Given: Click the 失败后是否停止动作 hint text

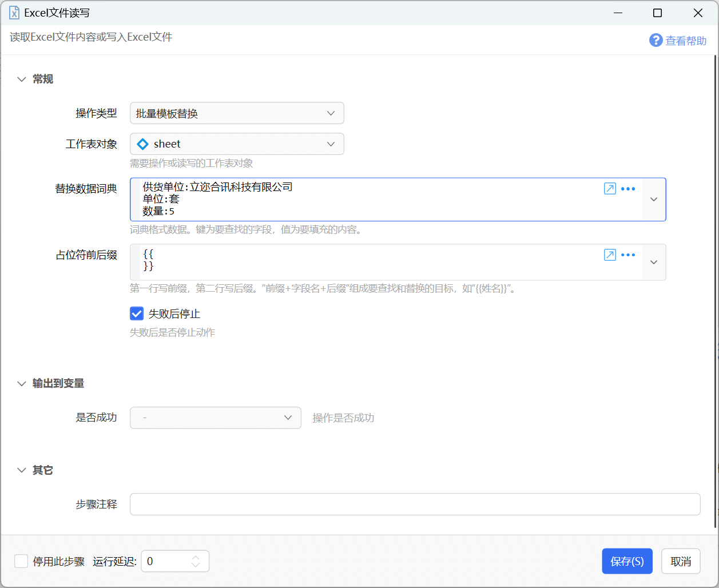Looking at the screenshot, I should pos(172,332).
